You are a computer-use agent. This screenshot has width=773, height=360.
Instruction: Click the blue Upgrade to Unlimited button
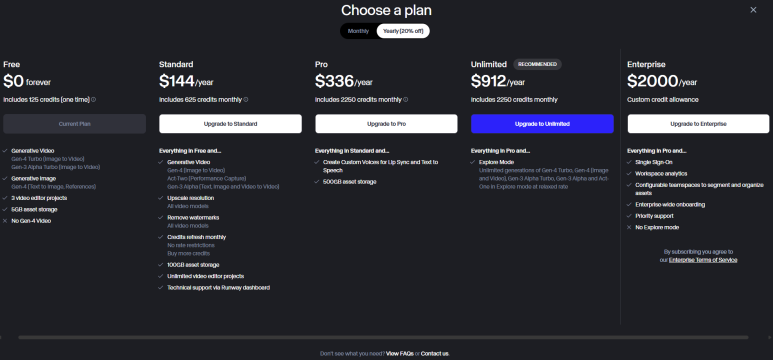tap(542, 124)
